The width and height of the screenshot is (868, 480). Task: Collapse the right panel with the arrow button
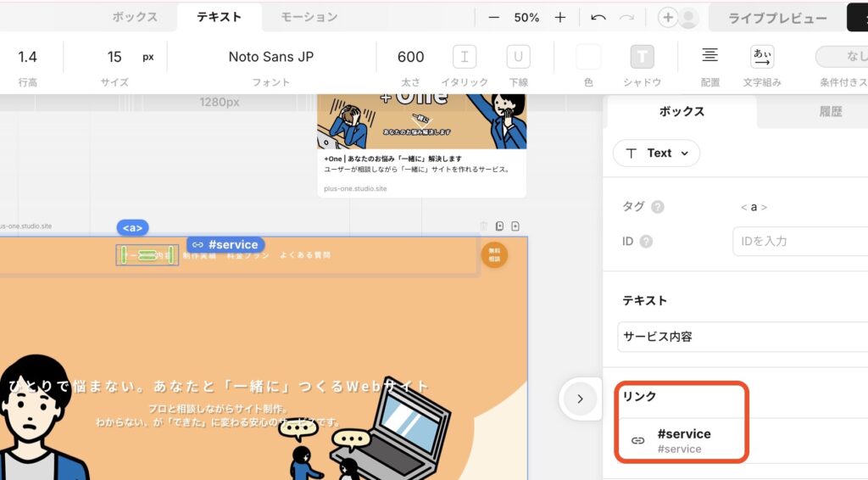[x=580, y=399]
